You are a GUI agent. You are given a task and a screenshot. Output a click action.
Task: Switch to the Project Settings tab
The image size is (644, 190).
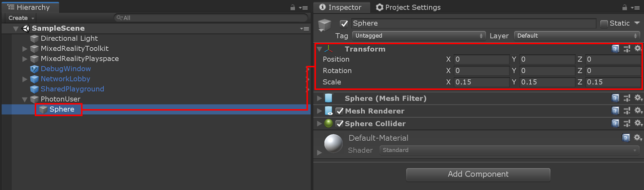pos(408,8)
